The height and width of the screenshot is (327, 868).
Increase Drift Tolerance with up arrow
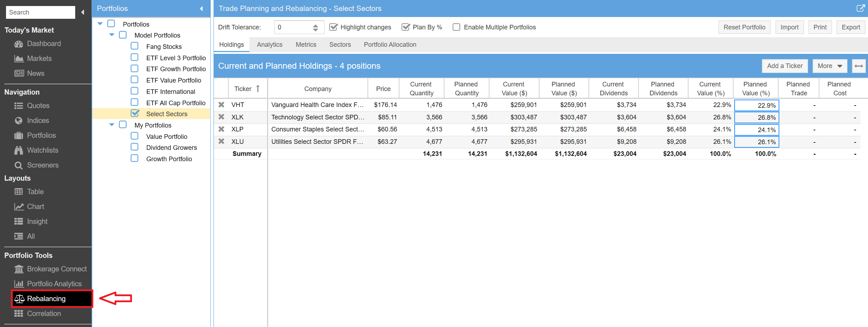coord(315,25)
